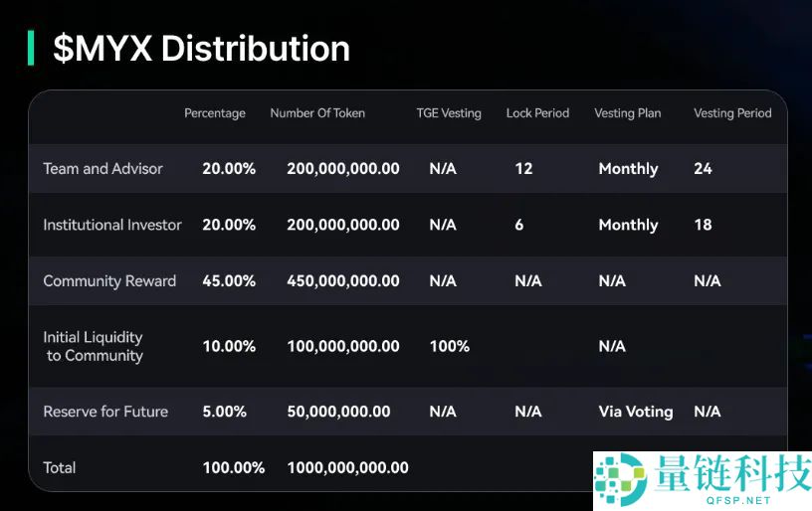Click the Total row label

tap(60, 467)
